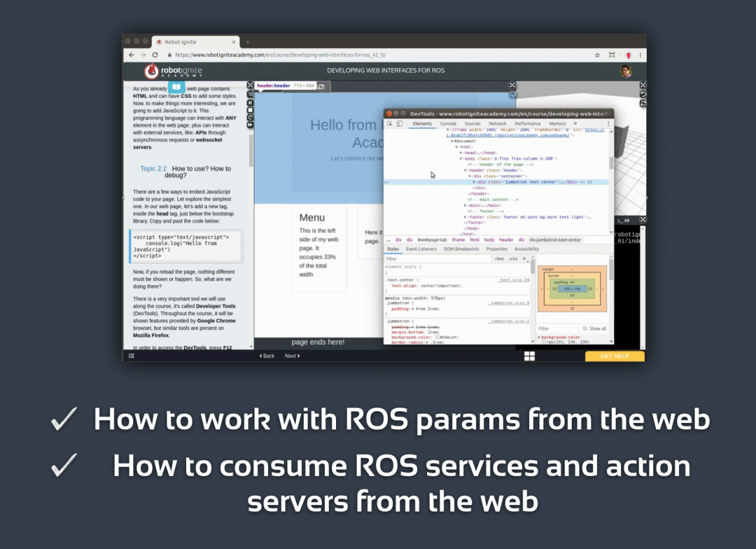Check the Show all computed styles box

(585, 328)
